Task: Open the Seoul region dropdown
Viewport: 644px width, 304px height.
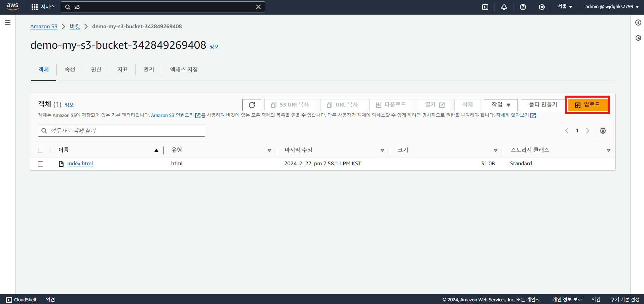Action: tap(565, 7)
